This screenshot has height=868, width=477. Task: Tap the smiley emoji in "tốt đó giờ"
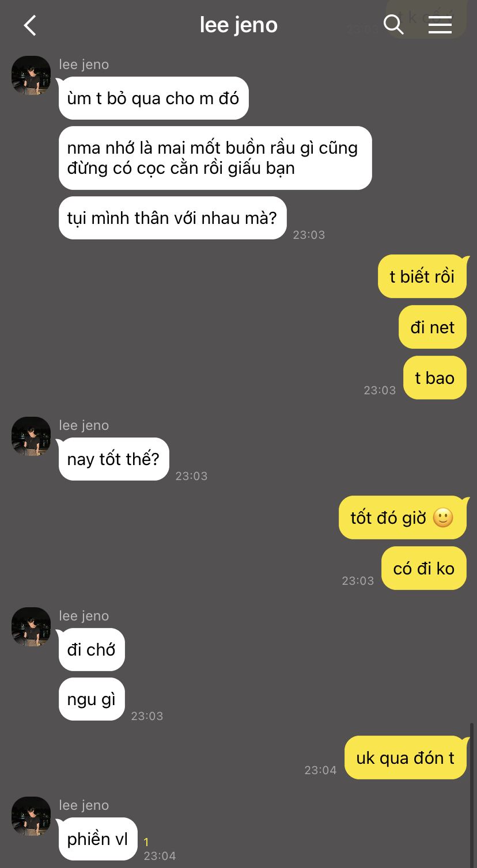(442, 517)
